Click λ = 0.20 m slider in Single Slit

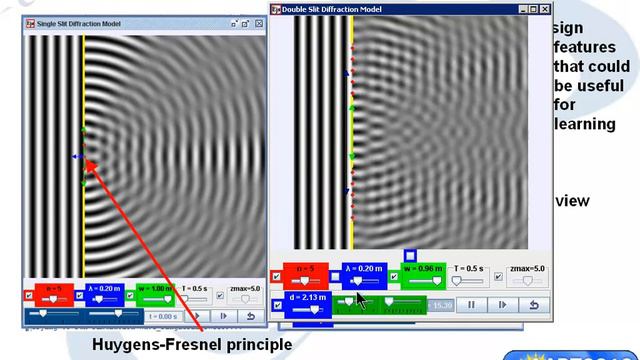[x=104, y=299]
